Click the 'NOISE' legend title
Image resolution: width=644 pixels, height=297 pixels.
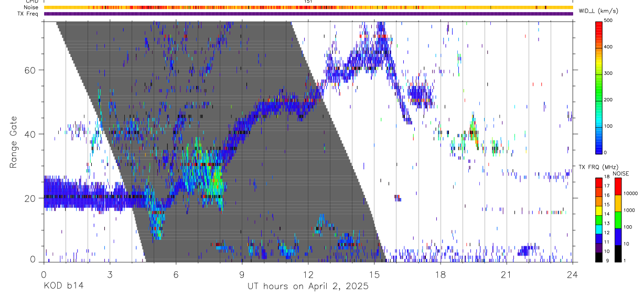621,174
